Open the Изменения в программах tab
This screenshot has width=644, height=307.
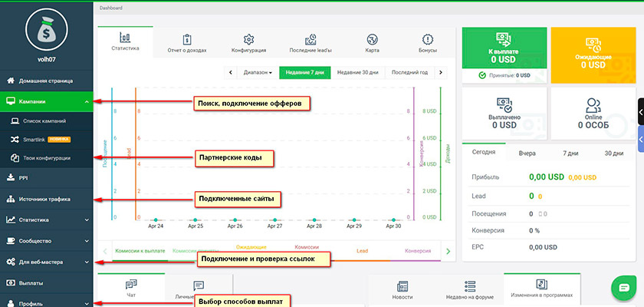(x=542, y=289)
